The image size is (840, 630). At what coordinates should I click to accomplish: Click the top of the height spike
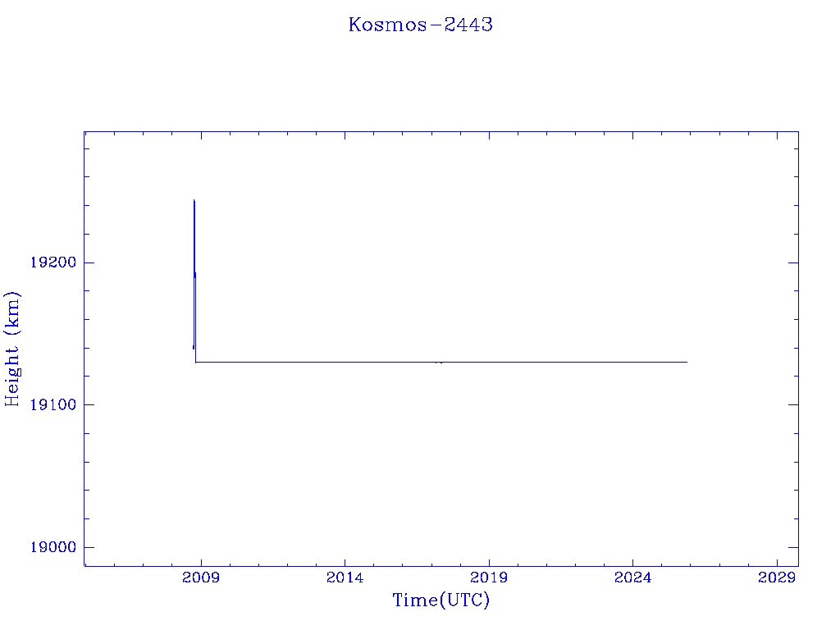pyautogui.click(x=194, y=200)
